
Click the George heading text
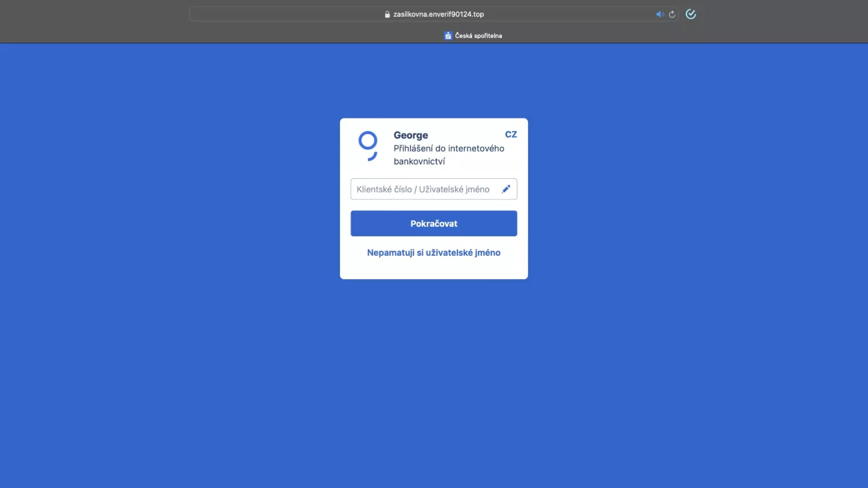click(x=411, y=135)
